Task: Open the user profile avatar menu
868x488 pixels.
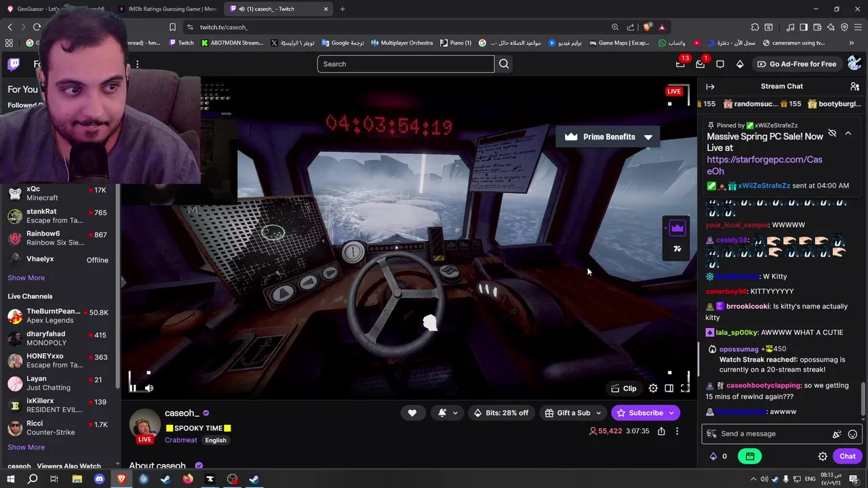Action: coord(854,64)
